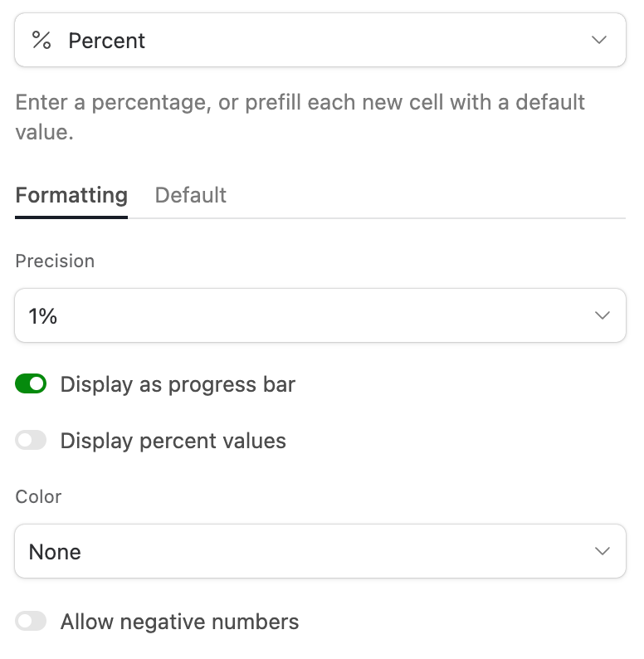
Task: Open the Percent field type dropdown
Action: pyautogui.click(x=320, y=41)
